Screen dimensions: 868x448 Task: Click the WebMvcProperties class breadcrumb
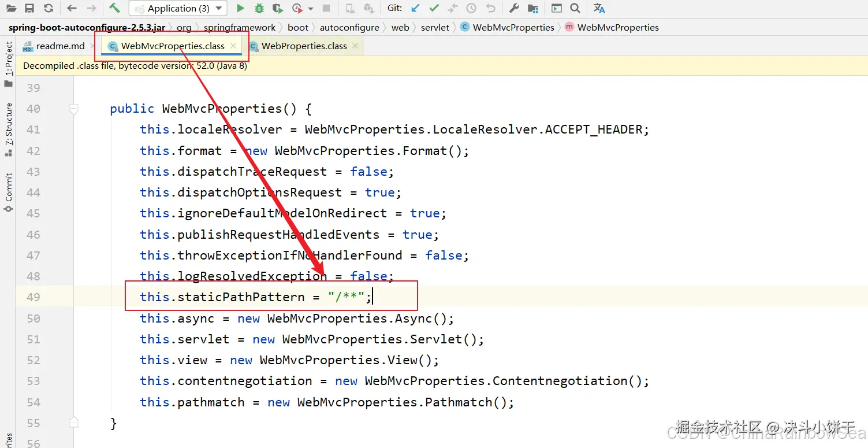[507, 27]
